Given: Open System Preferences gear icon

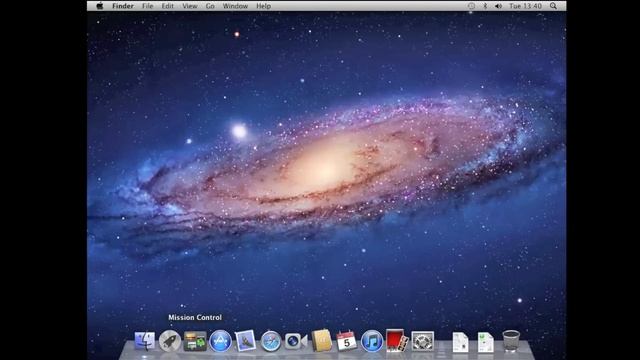Looking at the screenshot, I should point(422,341).
